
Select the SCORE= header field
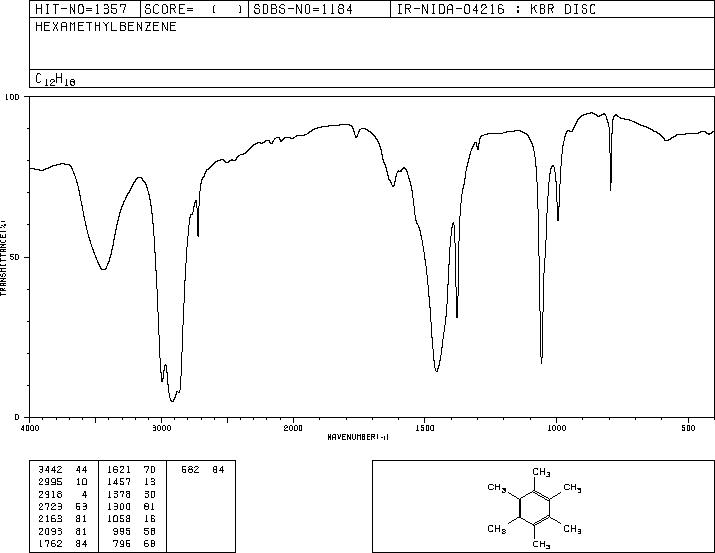pyautogui.click(x=194, y=9)
